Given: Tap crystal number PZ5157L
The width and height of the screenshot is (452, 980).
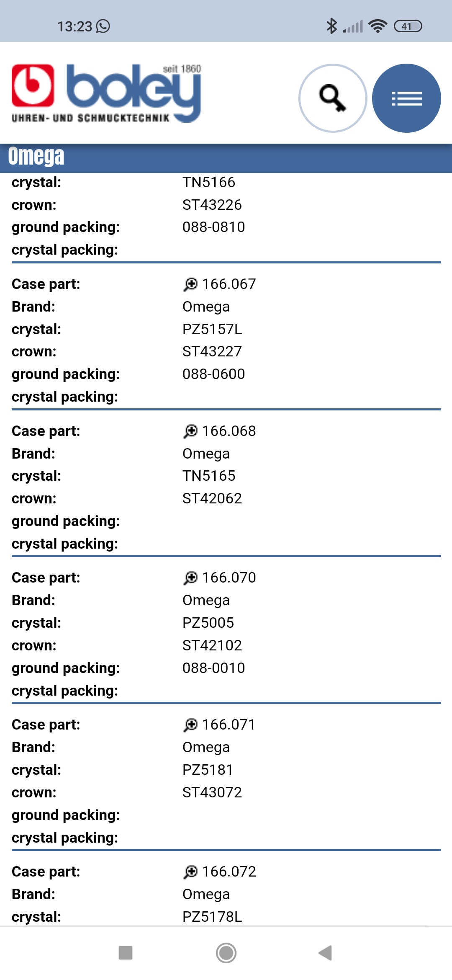Looking at the screenshot, I should (212, 329).
